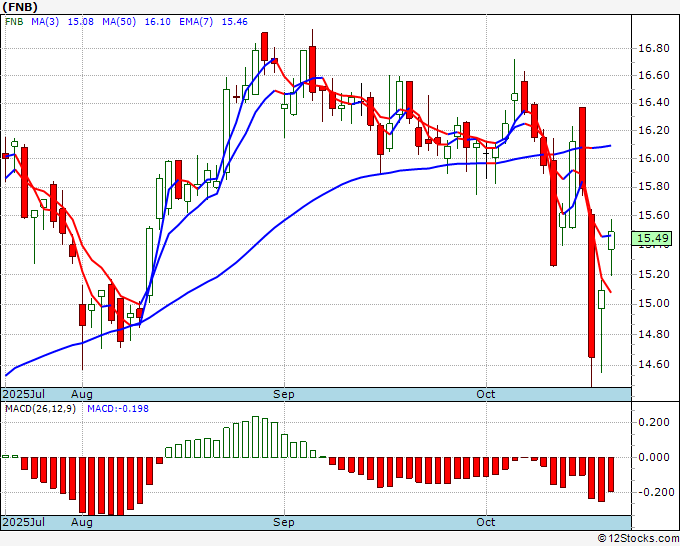Click the FNB legend label
Viewport: 680px width, 546px height.
point(14,22)
